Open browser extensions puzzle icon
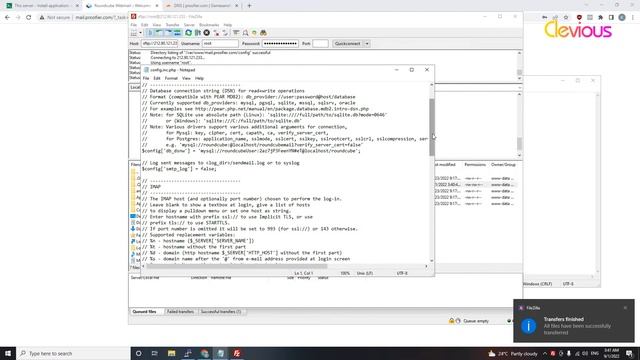The width and height of the screenshot is (640, 360). click(x=600, y=18)
